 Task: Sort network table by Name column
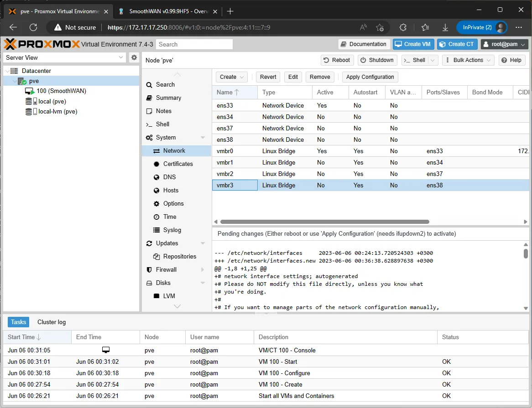point(235,92)
